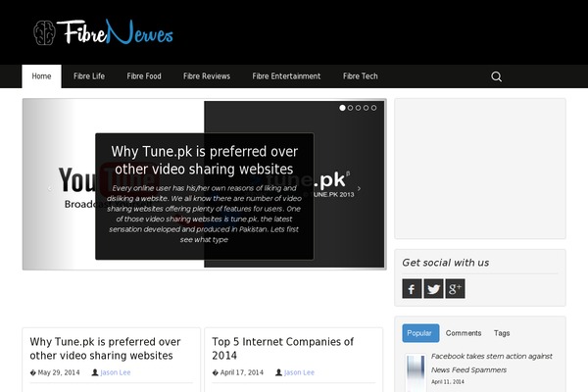This screenshot has height=392, width=588.
Task: Open the Tune.pk article card title
Action: click(105, 349)
